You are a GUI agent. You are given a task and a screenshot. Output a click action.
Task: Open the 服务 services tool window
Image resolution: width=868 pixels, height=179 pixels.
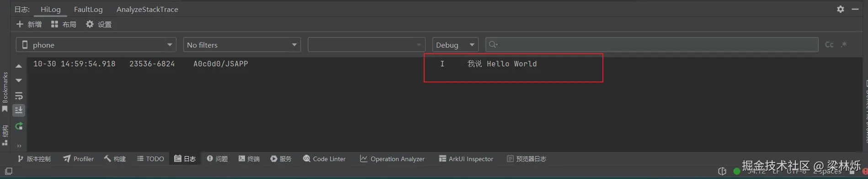(281, 159)
